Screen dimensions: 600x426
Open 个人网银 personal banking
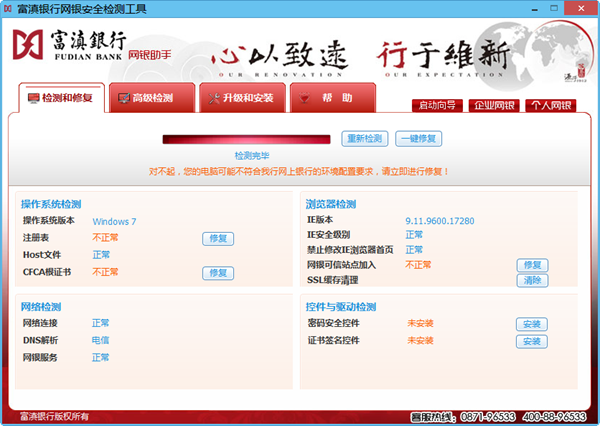[x=549, y=106]
